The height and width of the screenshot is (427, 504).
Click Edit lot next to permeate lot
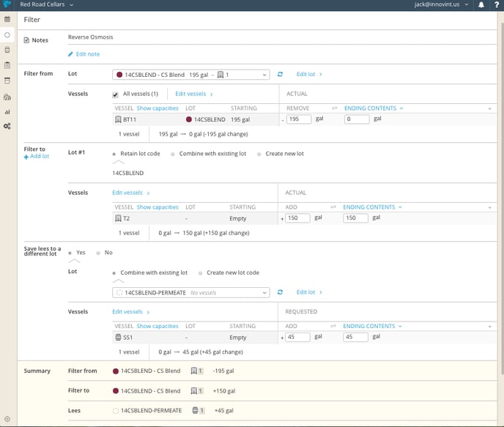click(x=309, y=292)
